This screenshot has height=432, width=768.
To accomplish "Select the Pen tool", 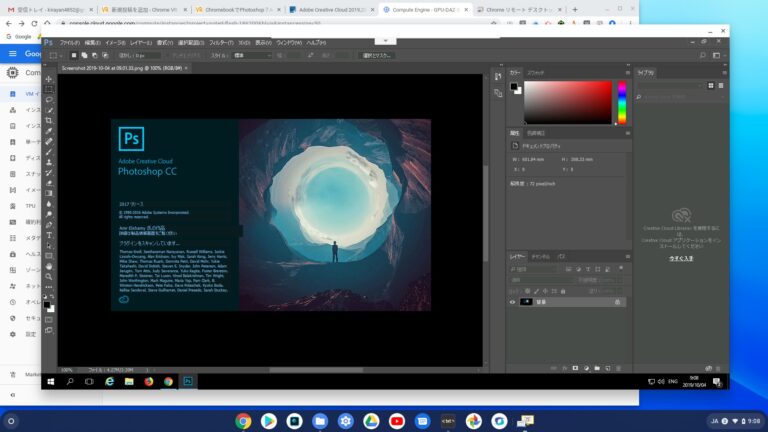I will point(48,225).
